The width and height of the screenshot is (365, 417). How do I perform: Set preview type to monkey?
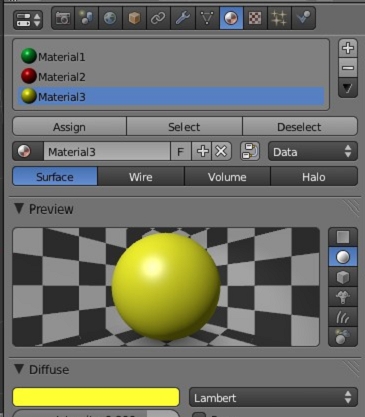pos(343,297)
